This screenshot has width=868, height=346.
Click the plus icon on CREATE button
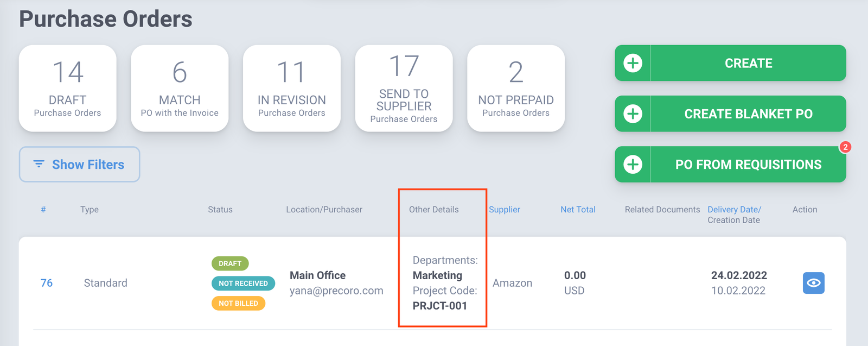click(x=633, y=63)
